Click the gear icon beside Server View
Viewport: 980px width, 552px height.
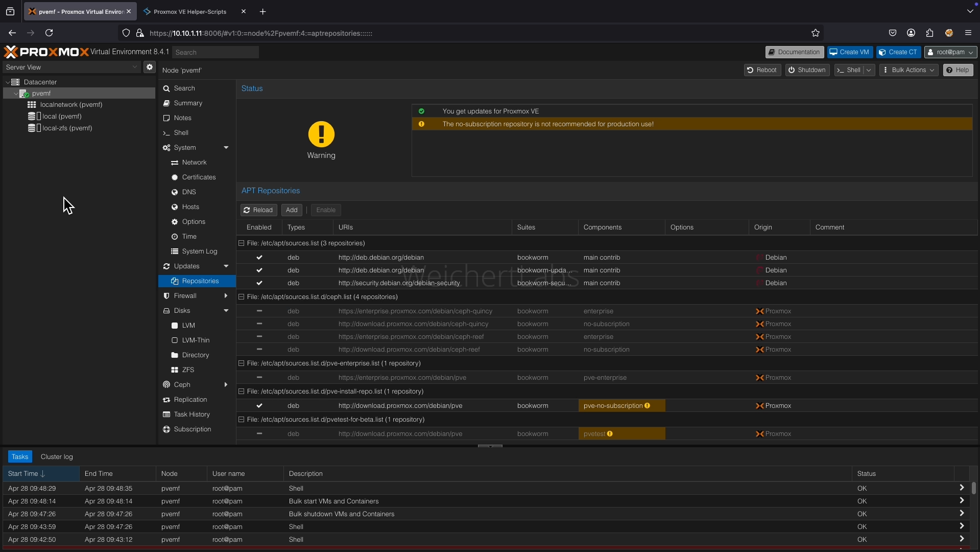(149, 67)
